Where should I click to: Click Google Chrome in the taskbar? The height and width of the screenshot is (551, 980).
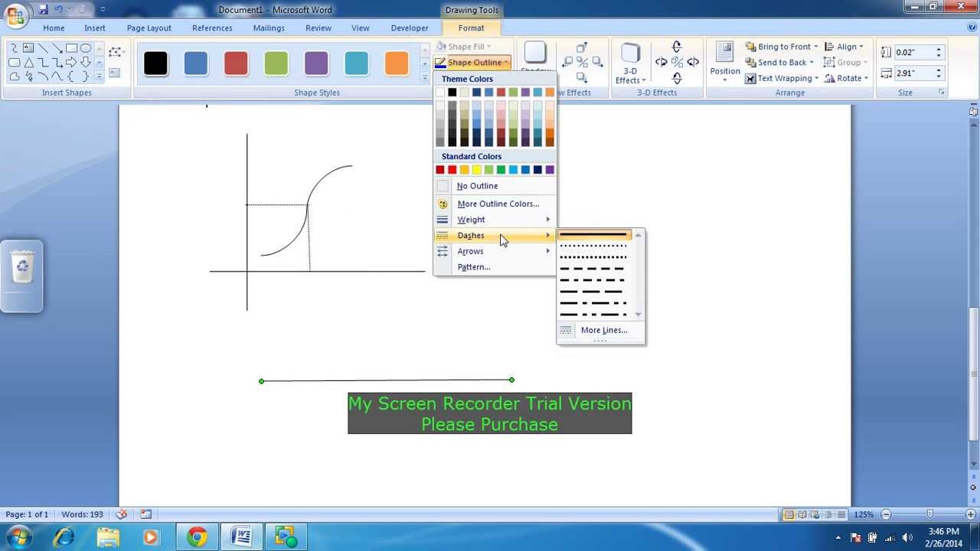click(x=197, y=537)
